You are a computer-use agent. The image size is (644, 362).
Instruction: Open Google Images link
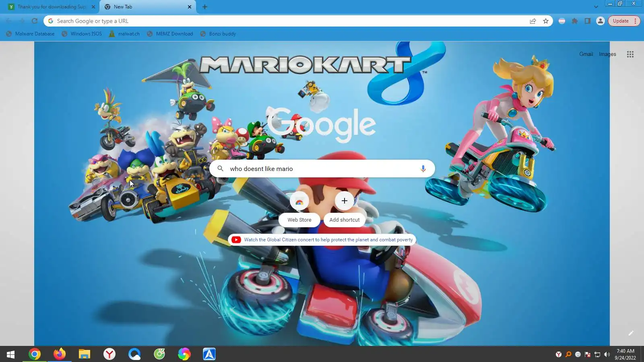click(x=607, y=54)
